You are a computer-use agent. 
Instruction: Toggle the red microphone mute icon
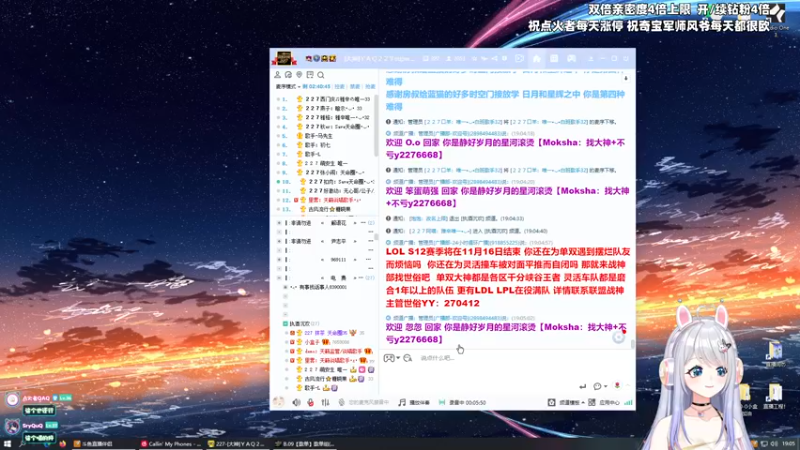pyautogui.click(x=311, y=403)
